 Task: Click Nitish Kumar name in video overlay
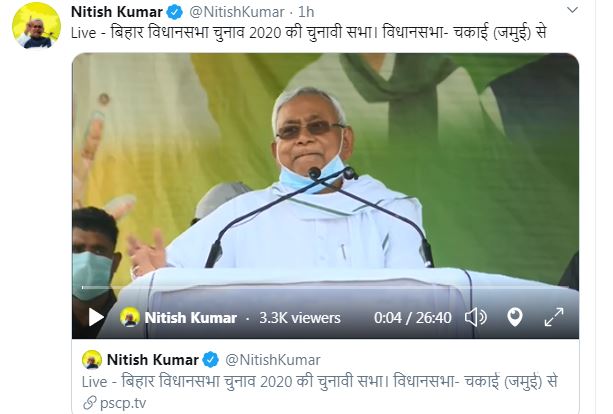tap(191, 318)
